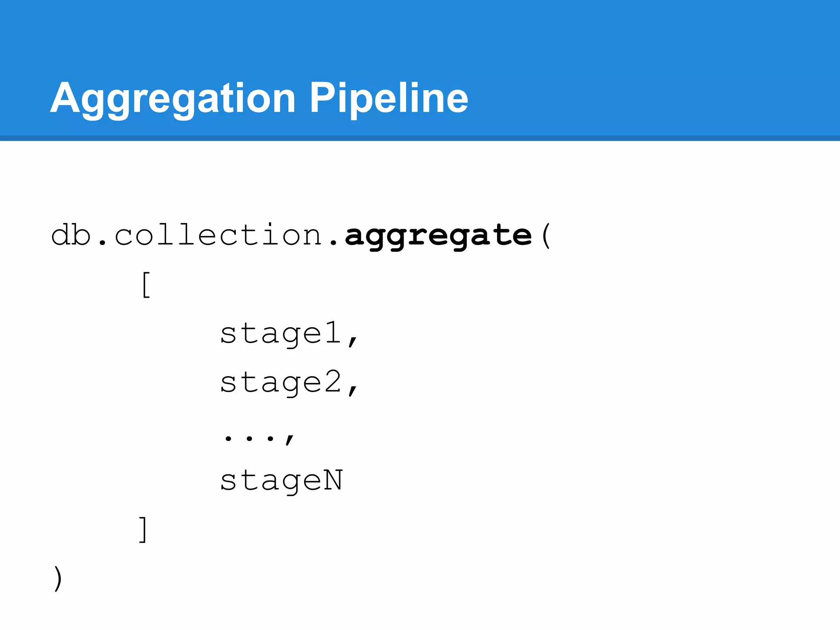Select the "stage1," line
This screenshot has height=630, width=840.
coord(289,333)
